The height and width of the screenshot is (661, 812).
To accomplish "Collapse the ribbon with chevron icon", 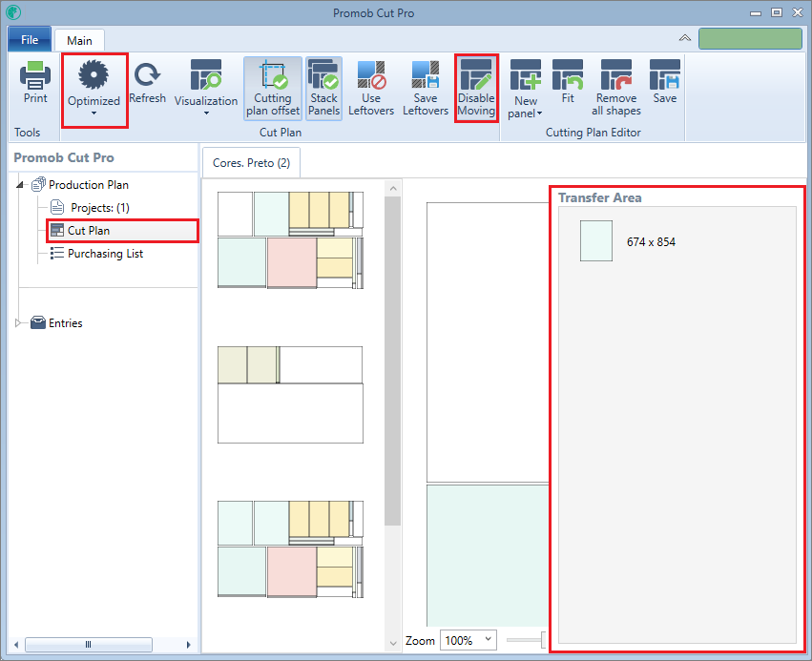I will coord(684,38).
